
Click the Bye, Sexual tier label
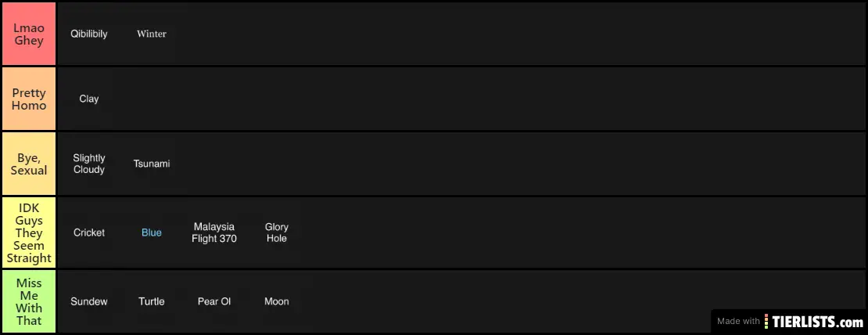pos(29,164)
